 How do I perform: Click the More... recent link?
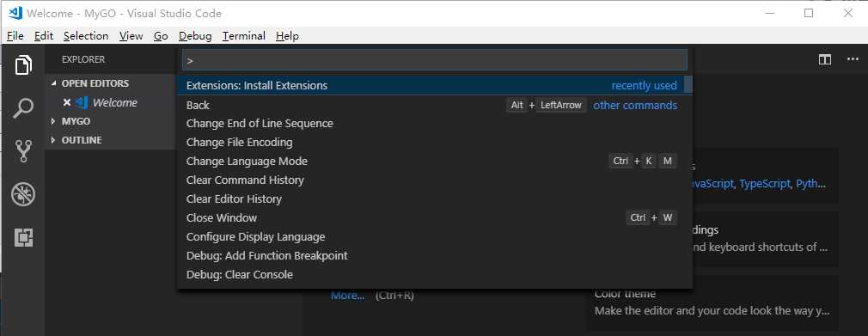pos(348,296)
